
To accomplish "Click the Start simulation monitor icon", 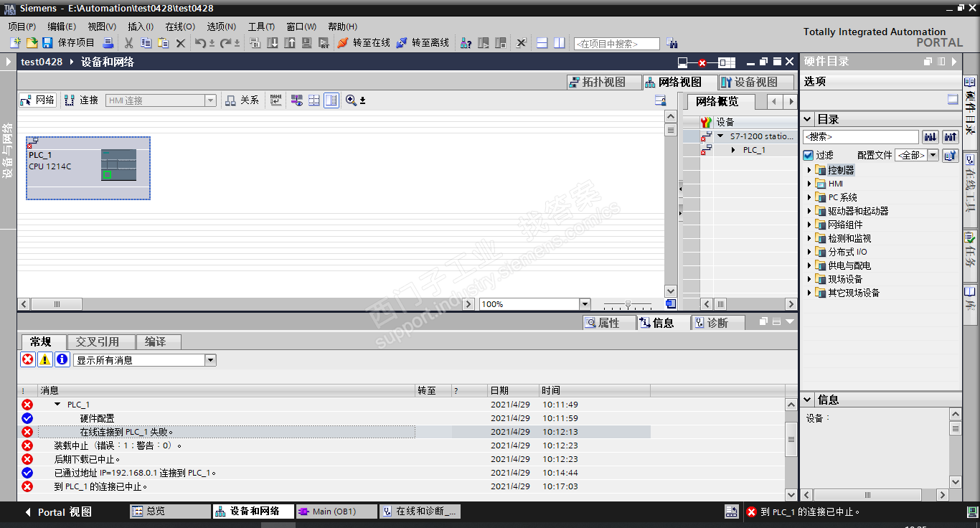I will coord(307,43).
